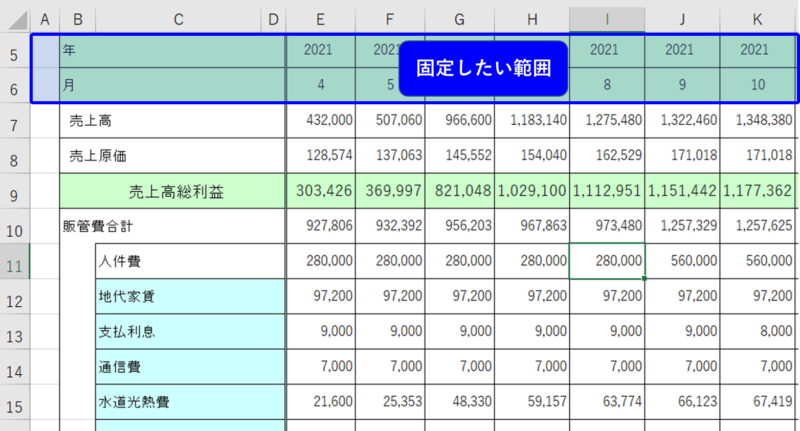Viewport: 800px width, 431px height.
Task: Select the 通信費 label cell
Action: (x=190, y=367)
